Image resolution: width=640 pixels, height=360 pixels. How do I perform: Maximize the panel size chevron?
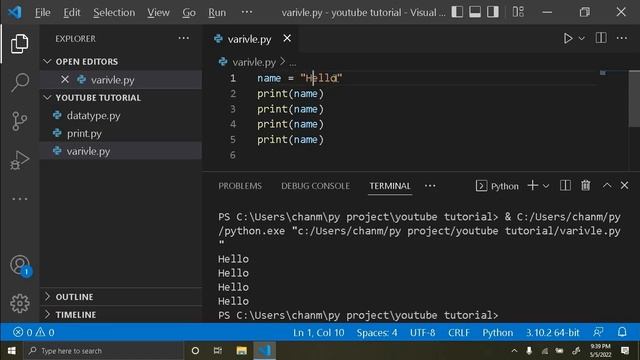[x=607, y=185]
